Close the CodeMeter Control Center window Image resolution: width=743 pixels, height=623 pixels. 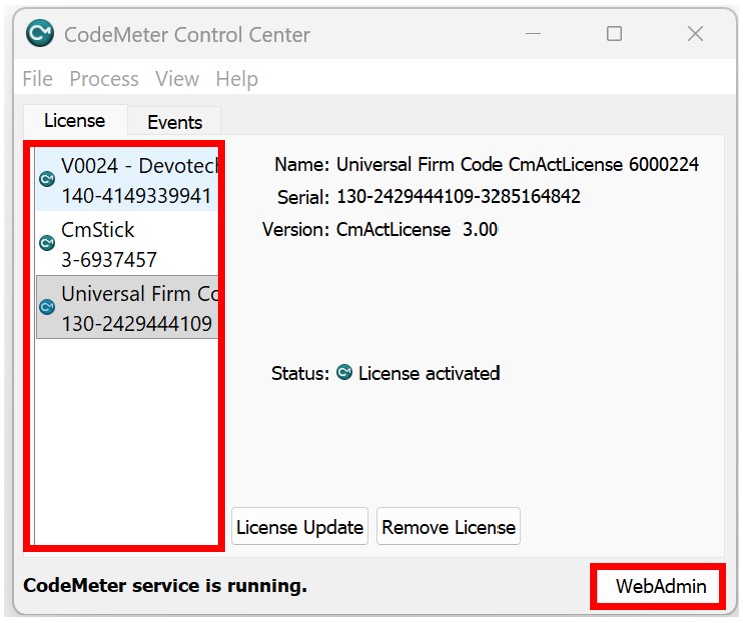[x=695, y=34]
